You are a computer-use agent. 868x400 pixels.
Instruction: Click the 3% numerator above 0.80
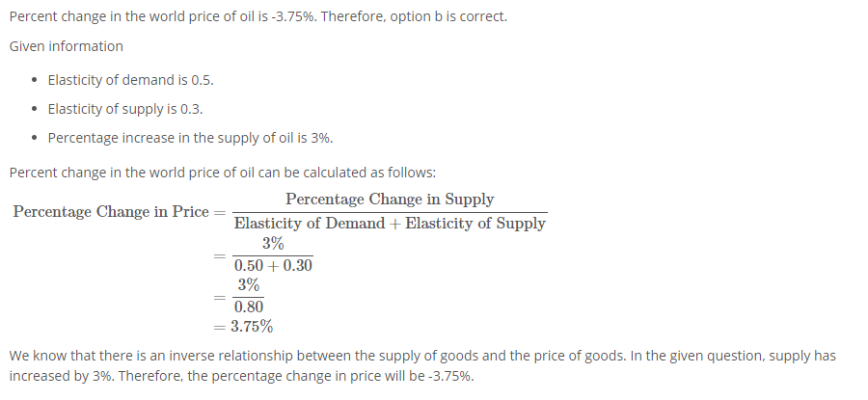(249, 285)
